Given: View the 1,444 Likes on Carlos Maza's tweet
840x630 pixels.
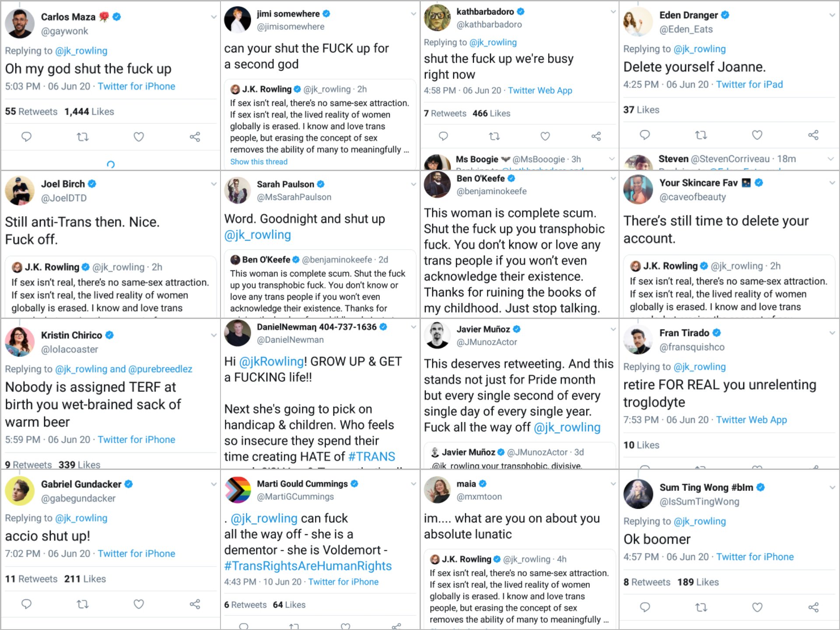Looking at the screenshot, I should [x=89, y=112].
